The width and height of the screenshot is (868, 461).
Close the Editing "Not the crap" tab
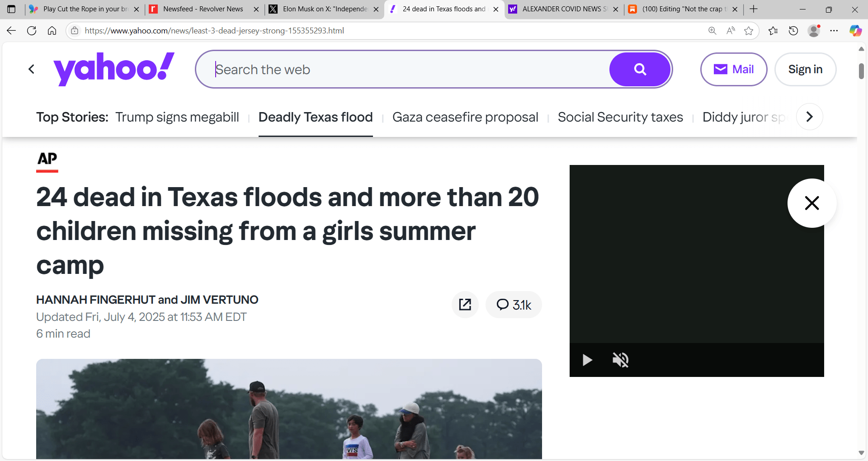735,9
